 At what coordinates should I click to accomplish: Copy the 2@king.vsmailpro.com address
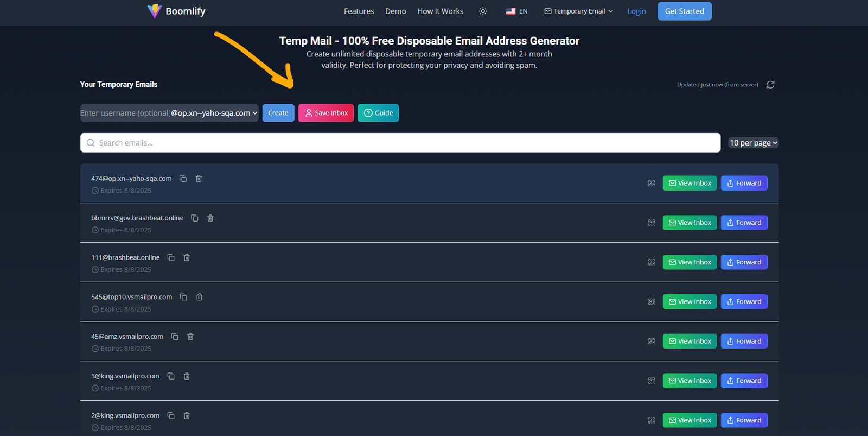[171, 416]
